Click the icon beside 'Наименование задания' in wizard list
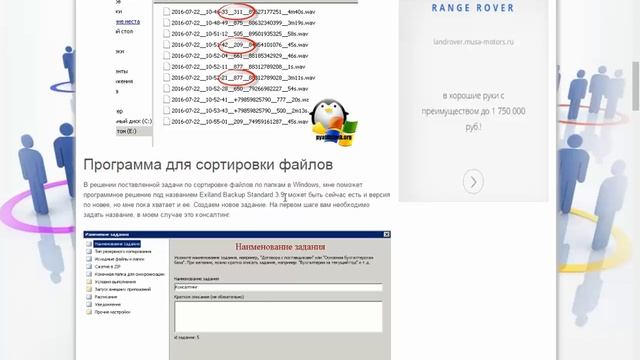640x360 pixels. [89, 244]
